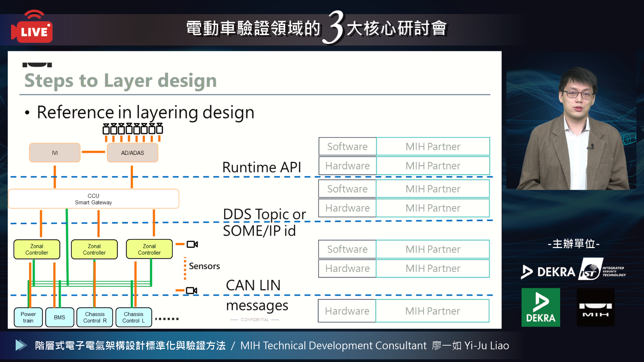644x362 pixels.
Task: Click the 'CAN LIN' text
Action: [x=253, y=286]
